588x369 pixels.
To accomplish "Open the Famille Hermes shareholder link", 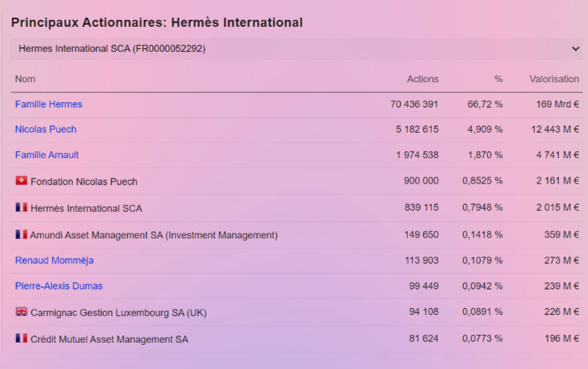I will 49,104.
